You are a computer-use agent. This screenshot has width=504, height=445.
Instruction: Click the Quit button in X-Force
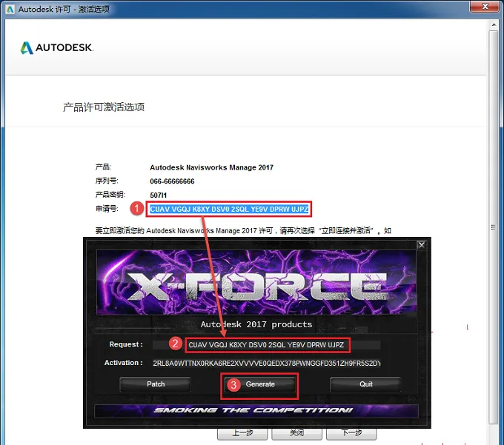point(366,384)
